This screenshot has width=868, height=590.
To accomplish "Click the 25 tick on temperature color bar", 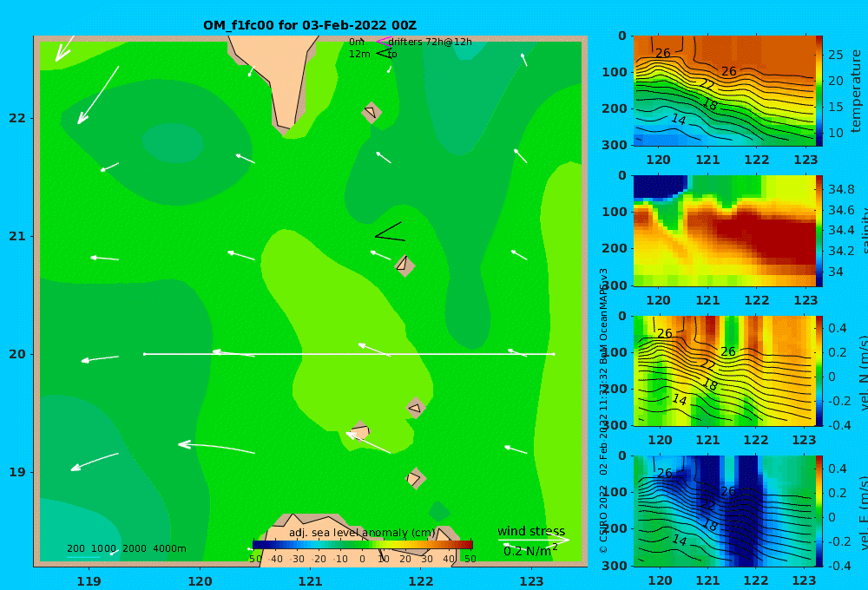I will point(836,55).
